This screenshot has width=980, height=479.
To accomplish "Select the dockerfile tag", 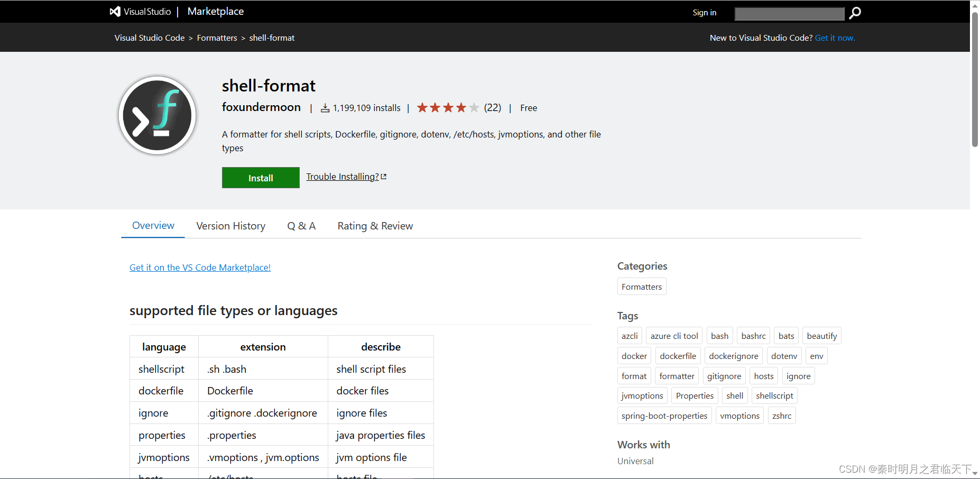I will 678,356.
